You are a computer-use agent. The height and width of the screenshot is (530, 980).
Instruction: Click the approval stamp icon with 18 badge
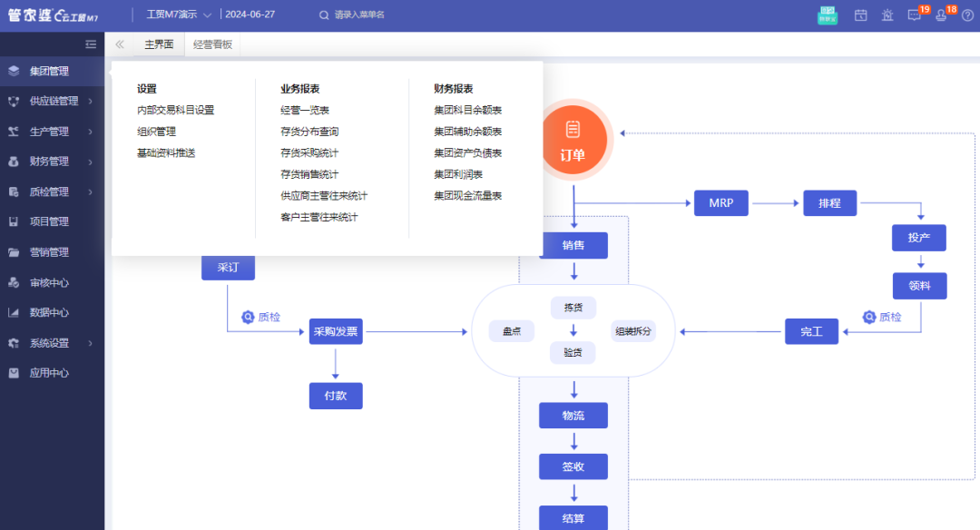tap(940, 15)
